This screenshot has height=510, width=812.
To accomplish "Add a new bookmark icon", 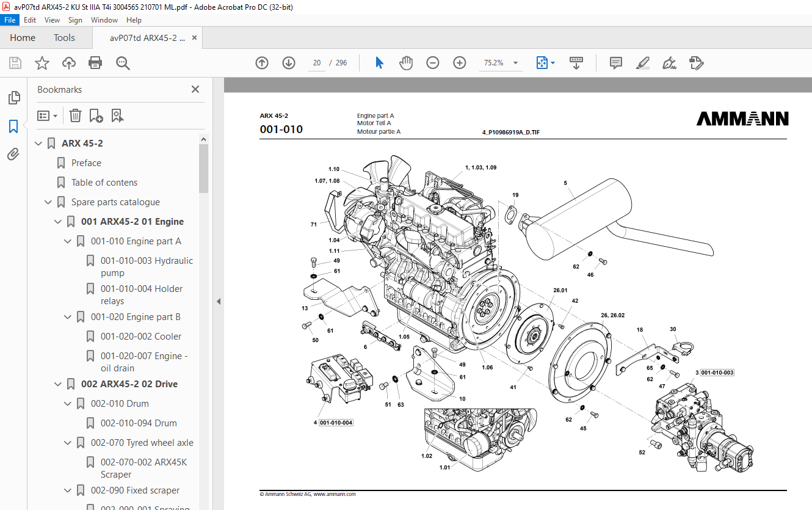I will click(x=96, y=115).
